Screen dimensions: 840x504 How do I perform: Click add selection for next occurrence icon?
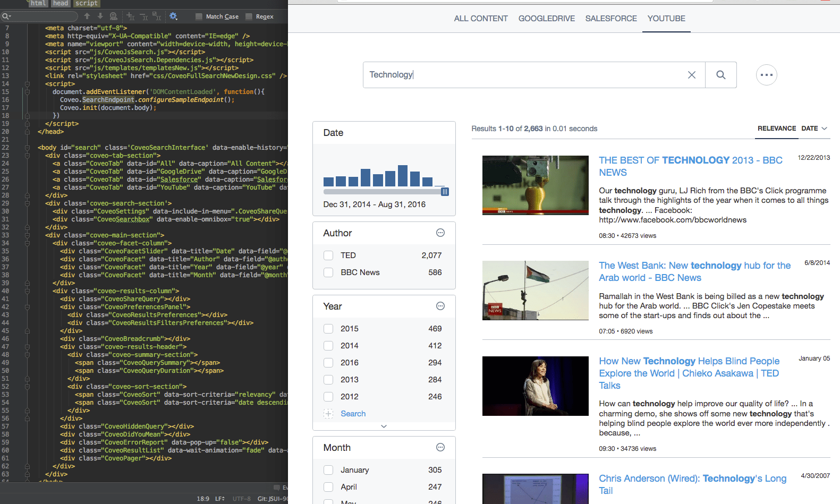point(130,16)
